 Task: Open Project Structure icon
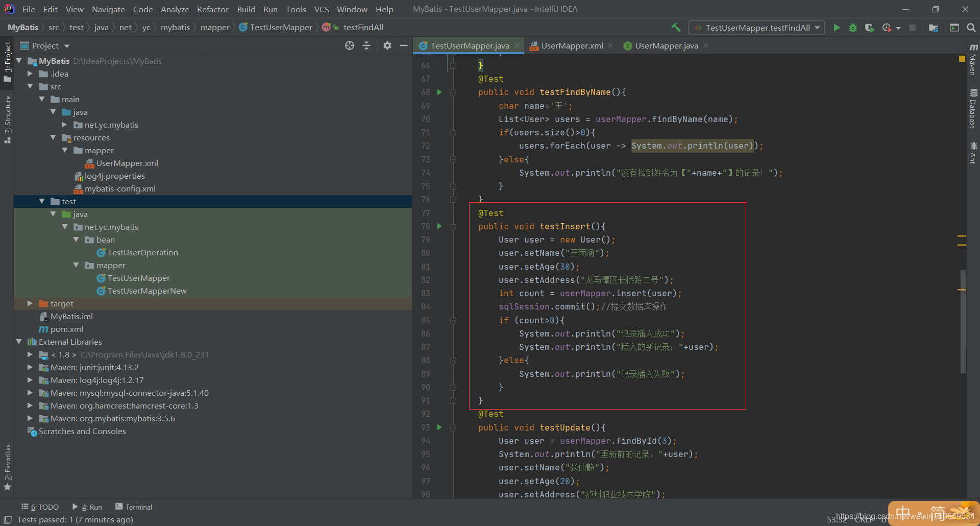tap(934, 28)
